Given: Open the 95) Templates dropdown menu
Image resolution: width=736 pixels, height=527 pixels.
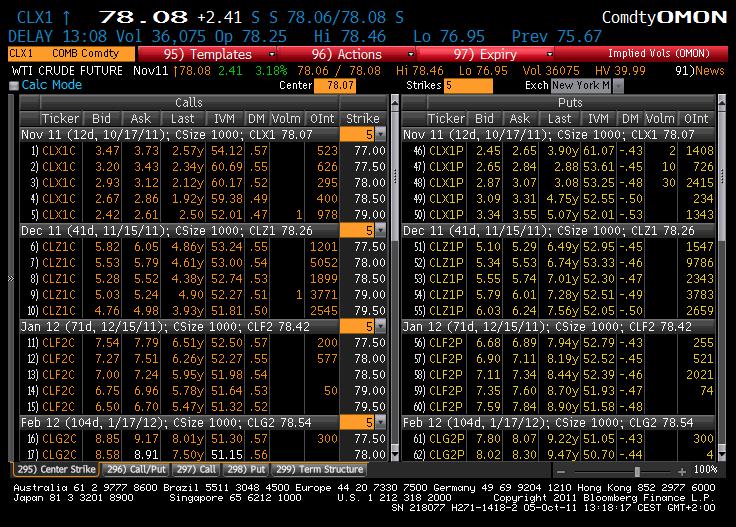Looking at the screenshot, I should [207, 54].
